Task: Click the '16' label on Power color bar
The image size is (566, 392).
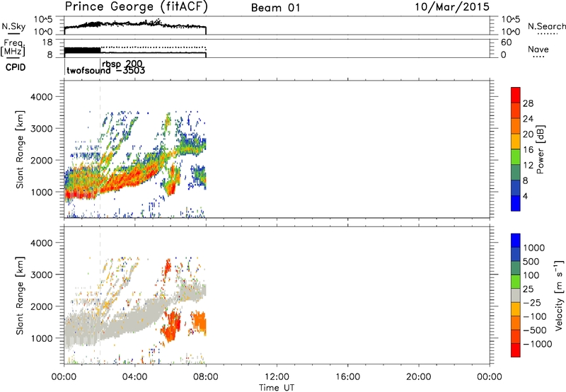Action: click(x=528, y=150)
